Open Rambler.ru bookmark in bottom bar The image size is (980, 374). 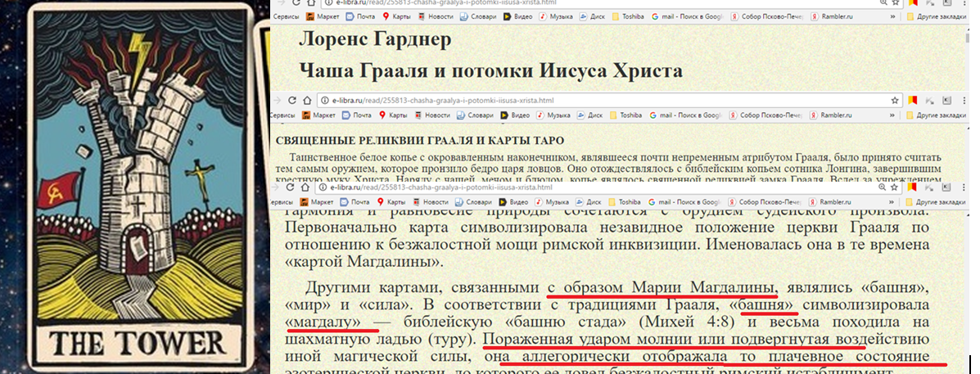pos(831,202)
